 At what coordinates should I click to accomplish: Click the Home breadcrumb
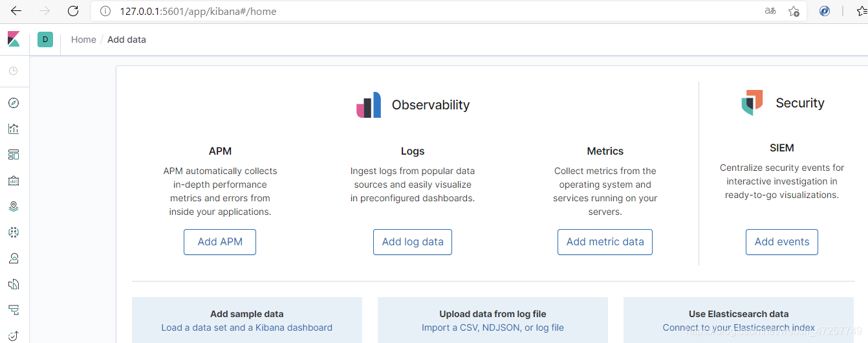pyautogui.click(x=83, y=39)
